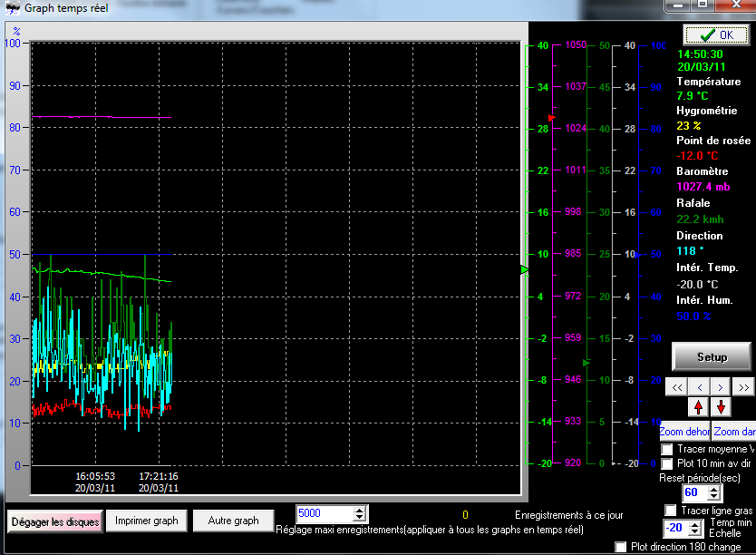
Task: Click the Point de rosée label
Action: pos(713,141)
